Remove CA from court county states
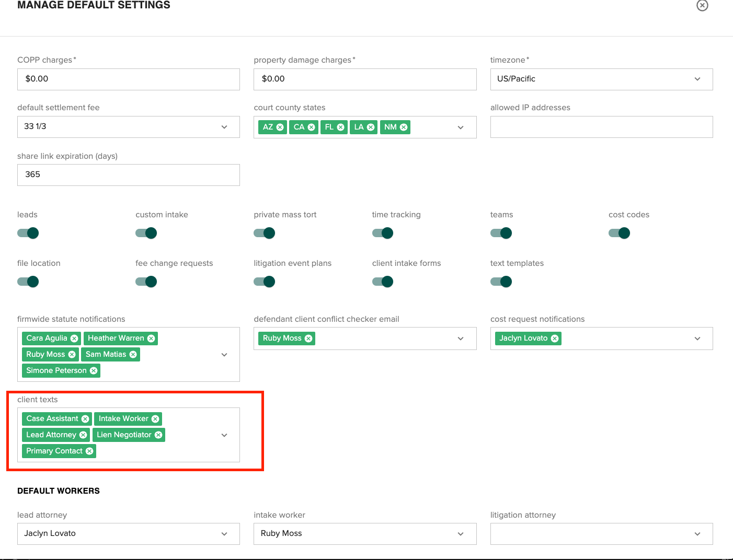Viewport: 733px width, 560px height. click(311, 127)
